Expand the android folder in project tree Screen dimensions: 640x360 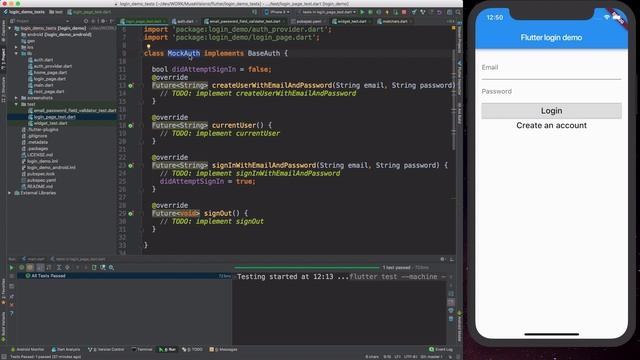click(x=16, y=35)
